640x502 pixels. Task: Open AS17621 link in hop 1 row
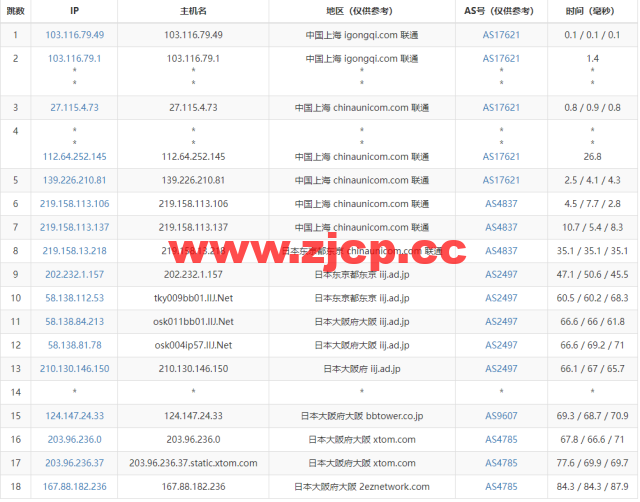pyautogui.click(x=501, y=35)
